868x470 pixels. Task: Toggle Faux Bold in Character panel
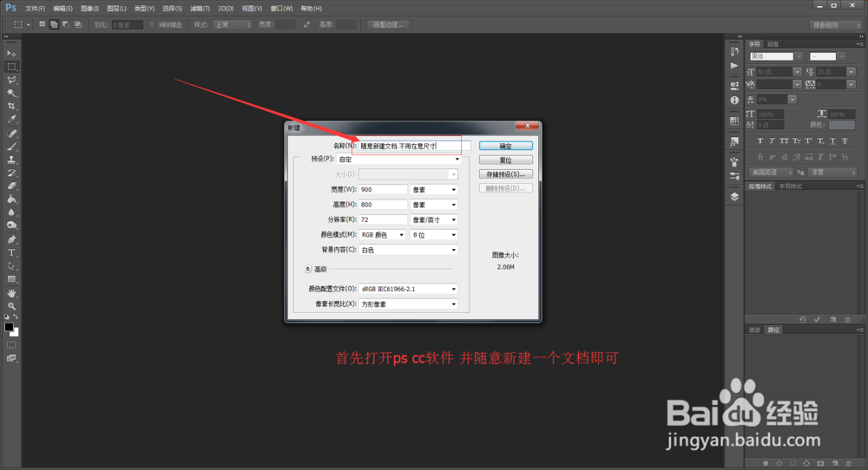click(760, 141)
